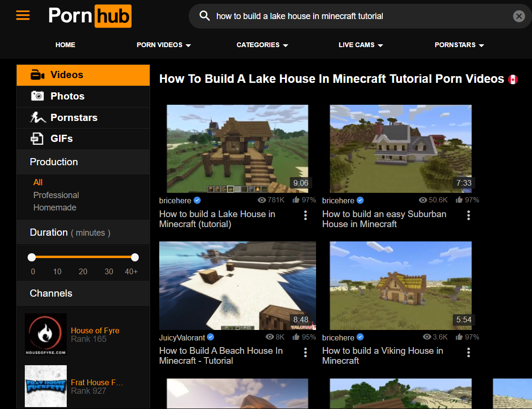Image resolution: width=532 pixels, height=409 pixels.
Task: Open the Lake House video title link
Action: [x=217, y=219]
